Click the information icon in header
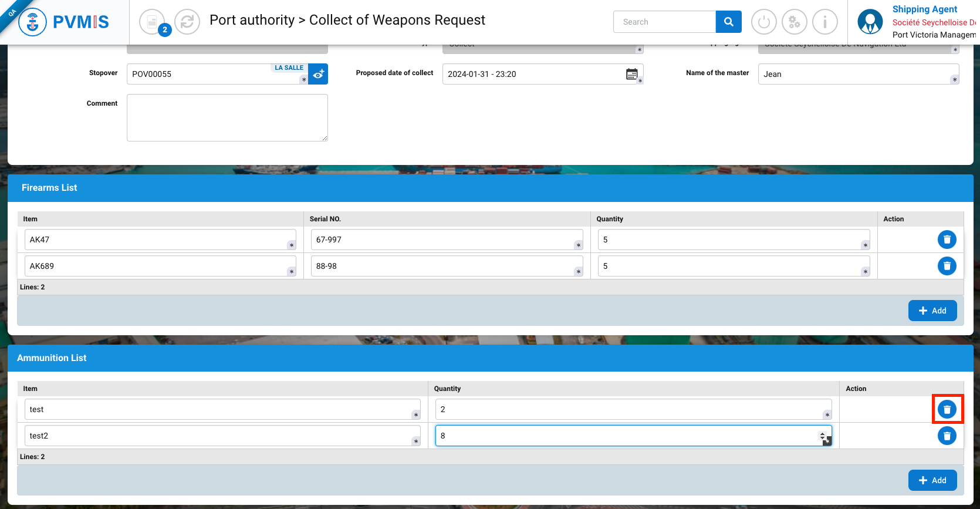Screen dimensions: 980x509 coord(824,22)
